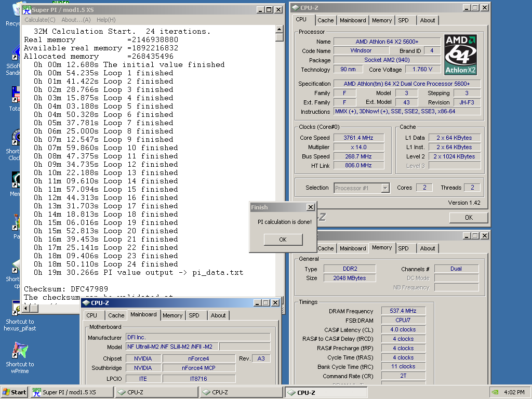Select About tab in Mainboard CPU-Z window
This screenshot has width=532, height=399.
(x=218, y=315)
